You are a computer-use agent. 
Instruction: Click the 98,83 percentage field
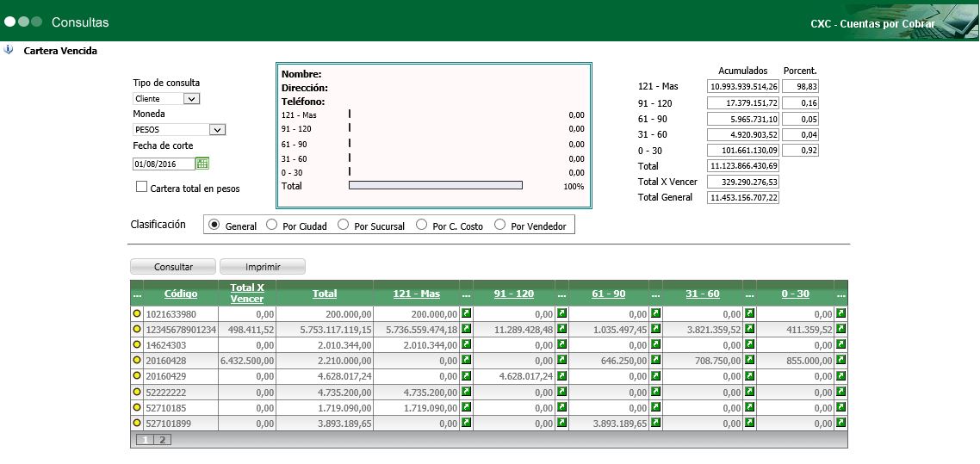pyautogui.click(x=800, y=87)
